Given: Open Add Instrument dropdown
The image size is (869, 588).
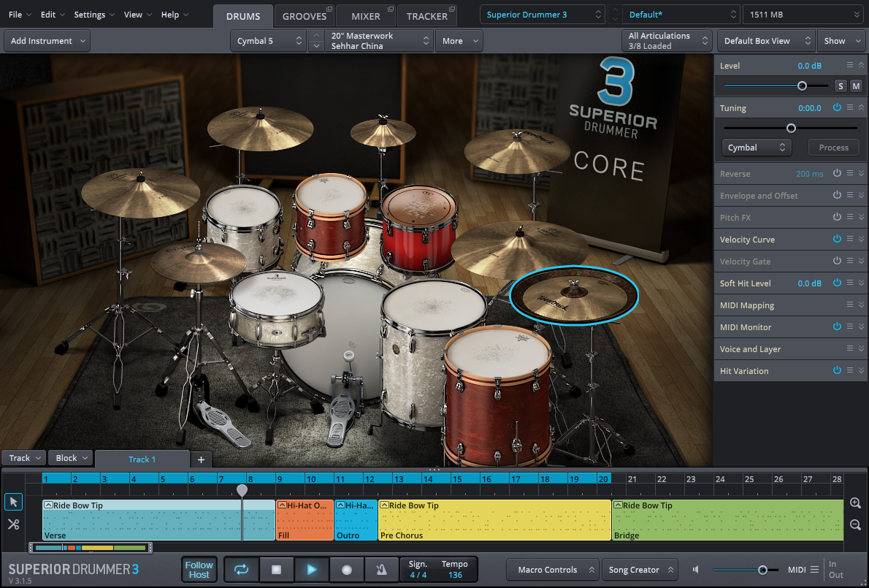Looking at the screenshot, I should coord(47,40).
